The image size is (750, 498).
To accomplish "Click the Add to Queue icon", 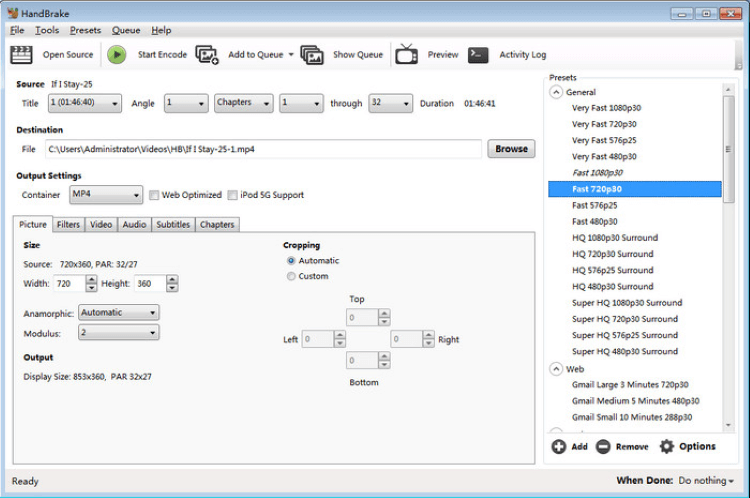I will (x=207, y=55).
